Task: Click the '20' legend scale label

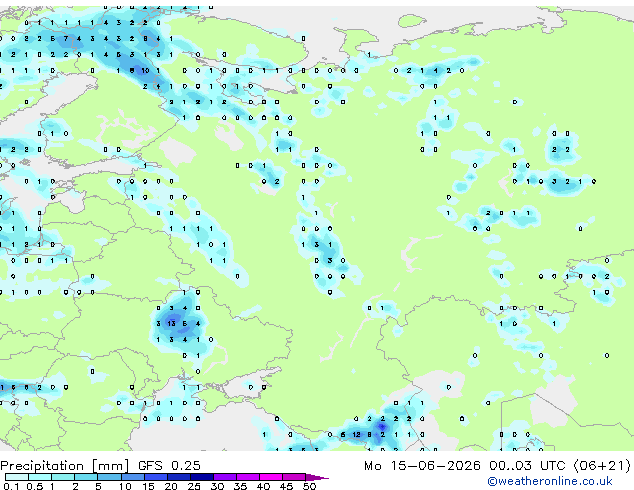Action: point(171,486)
